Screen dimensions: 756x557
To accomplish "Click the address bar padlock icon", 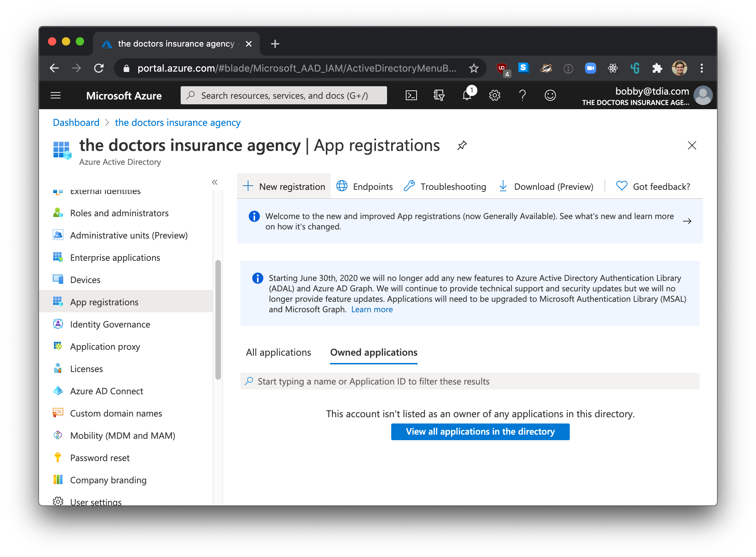I will click(x=126, y=68).
